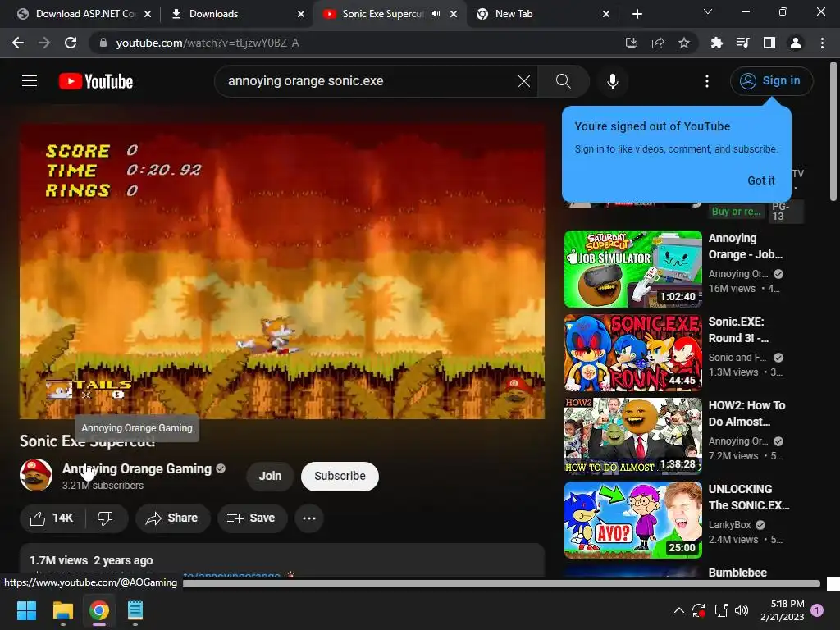This screenshot has width=840, height=630.
Task: Switch to Download ASP.NET Core tab
Action: click(84, 14)
